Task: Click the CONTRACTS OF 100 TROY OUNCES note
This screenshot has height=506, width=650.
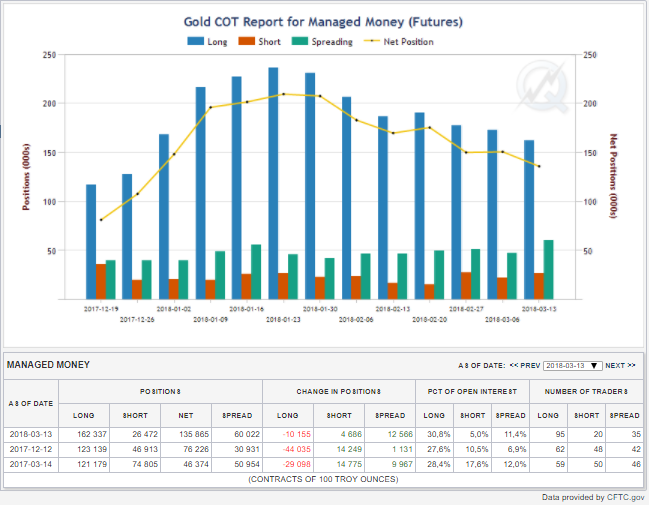Action: point(323,480)
